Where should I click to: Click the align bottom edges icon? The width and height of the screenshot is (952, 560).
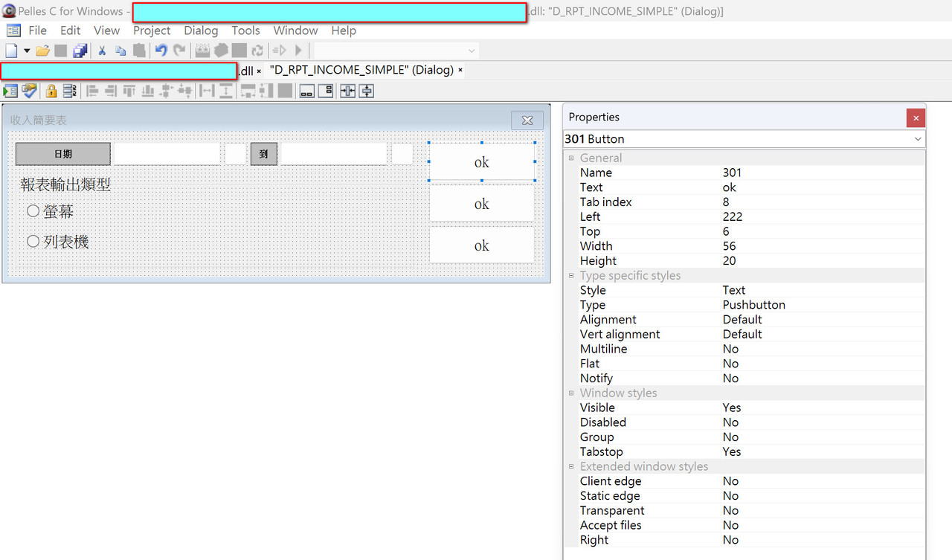coord(148,91)
